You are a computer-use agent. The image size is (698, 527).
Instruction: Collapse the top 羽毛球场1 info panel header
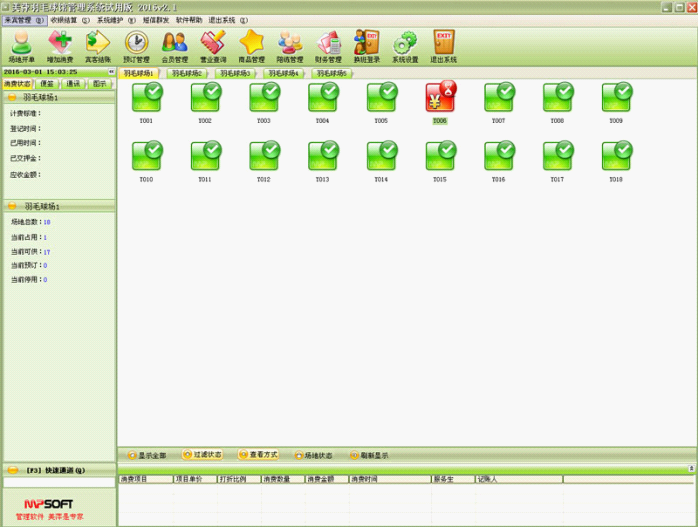[x=12, y=98]
